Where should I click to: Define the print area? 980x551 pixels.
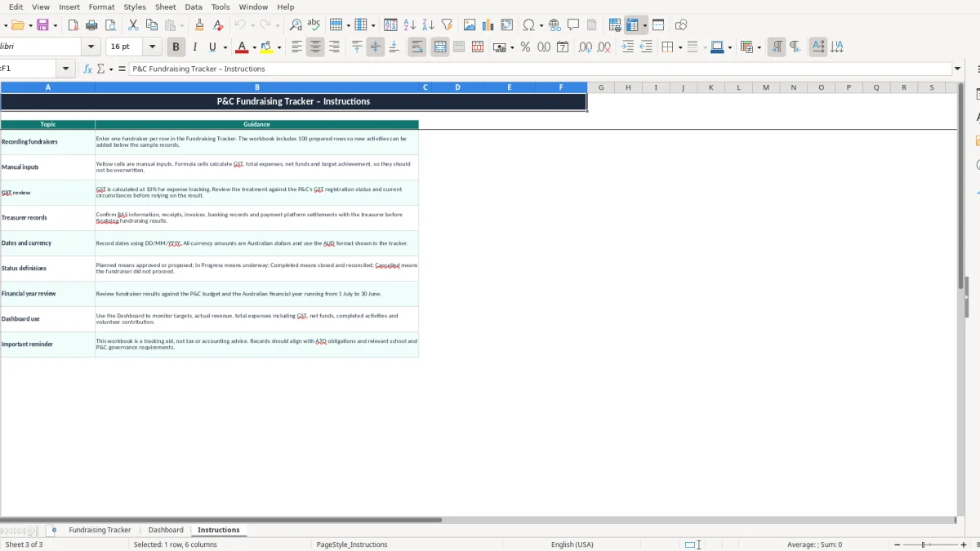coord(615,25)
